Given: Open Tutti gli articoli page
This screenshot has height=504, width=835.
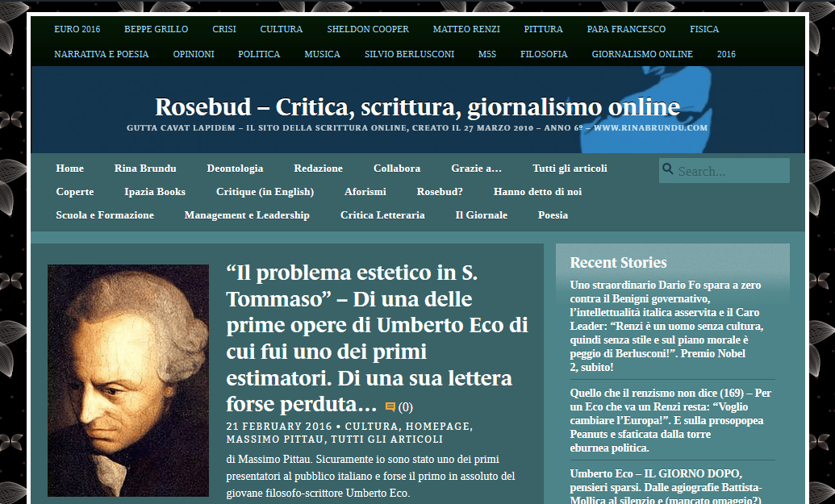Looking at the screenshot, I should [x=570, y=169].
